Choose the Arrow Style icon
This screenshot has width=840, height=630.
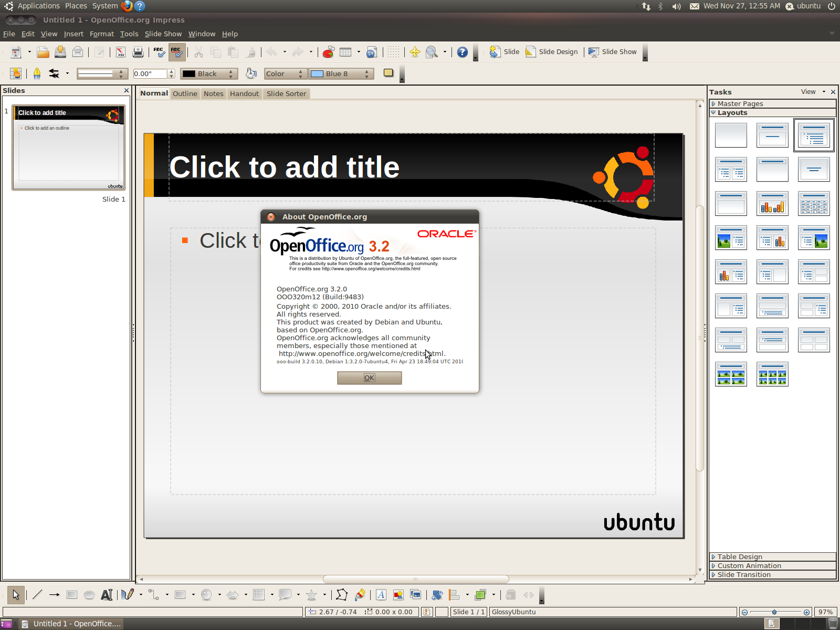(x=54, y=73)
